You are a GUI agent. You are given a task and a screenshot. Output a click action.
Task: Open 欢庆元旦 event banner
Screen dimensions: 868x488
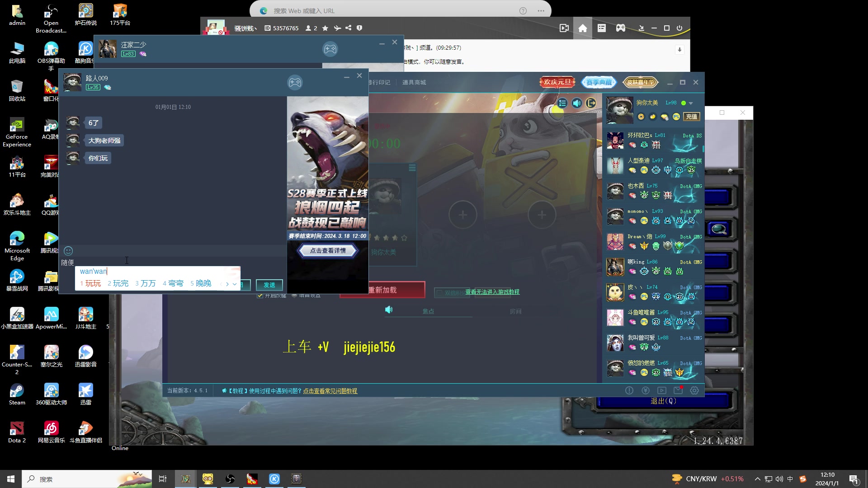pos(557,82)
